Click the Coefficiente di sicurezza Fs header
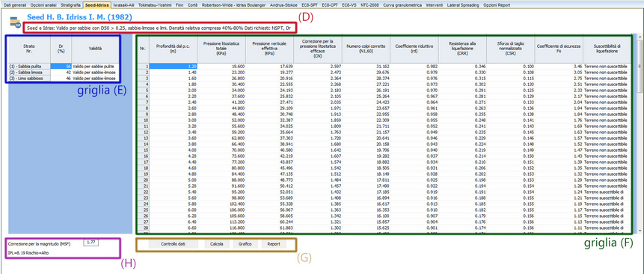Image resolution: width=644 pixels, height=274 pixels. (x=559, y=49)
